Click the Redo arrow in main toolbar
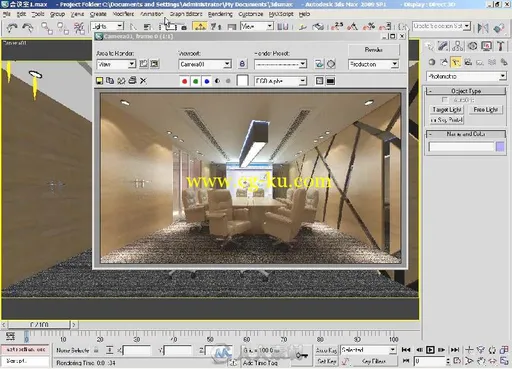 (27, 28)
